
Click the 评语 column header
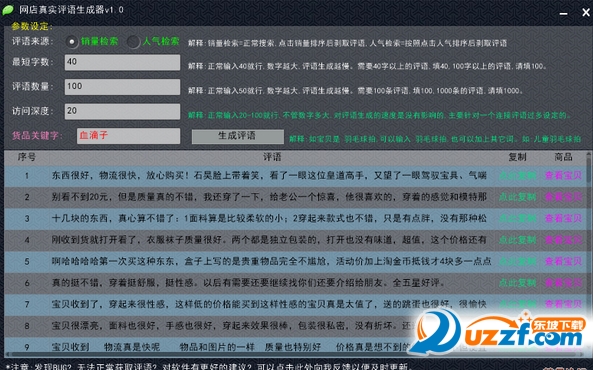272,157
